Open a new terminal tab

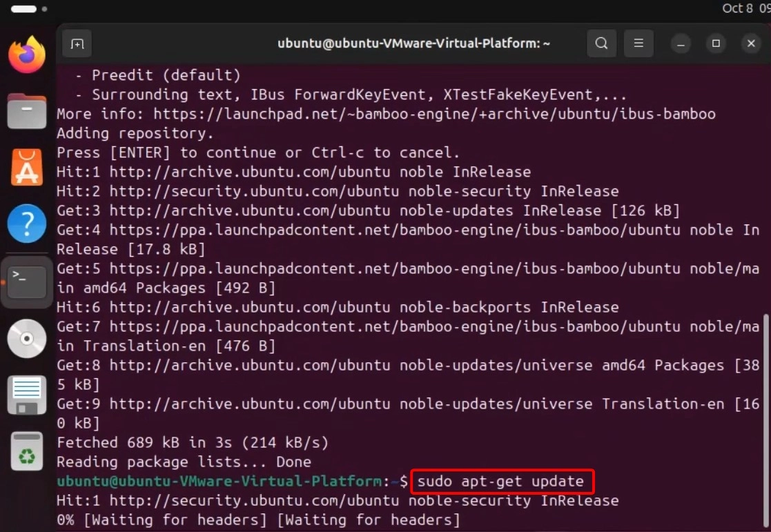pyautogui.click(x=77, y=43)
